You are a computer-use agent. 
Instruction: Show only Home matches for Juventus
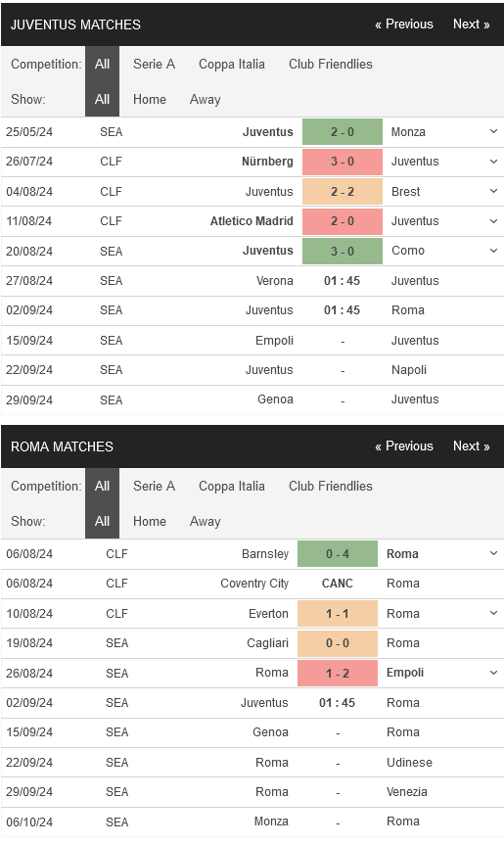tap(150, 99)
